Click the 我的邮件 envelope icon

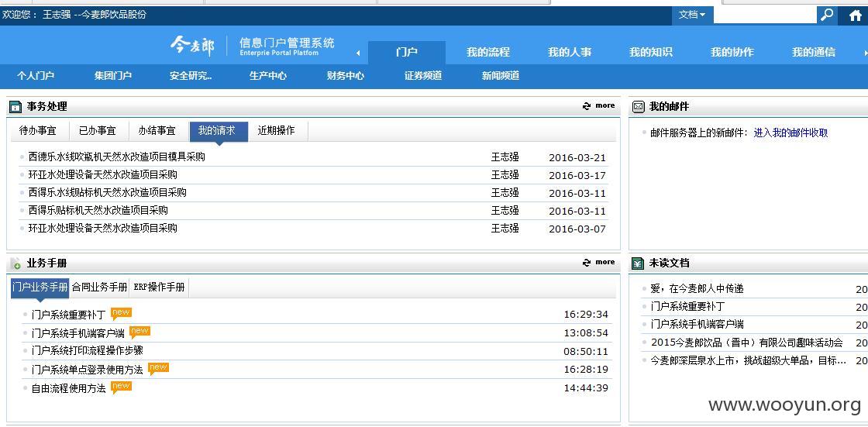point(639,106)
